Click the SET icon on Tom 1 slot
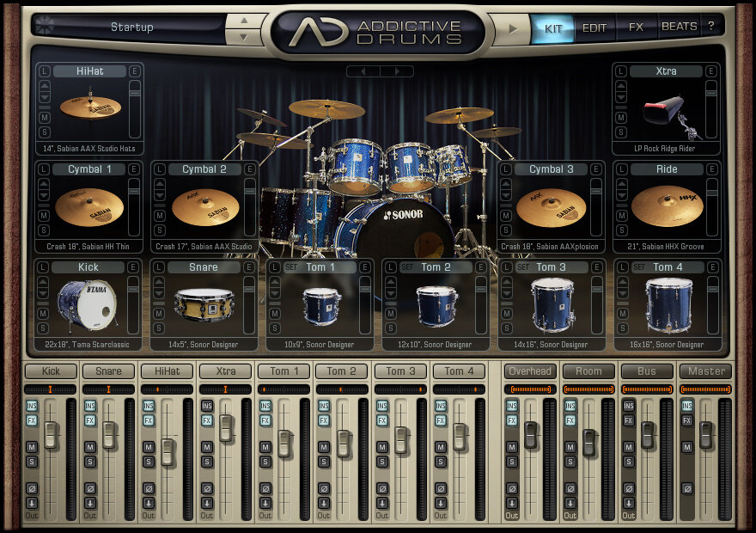The height and width of the screenshot is (533, 756). point(292,267)
